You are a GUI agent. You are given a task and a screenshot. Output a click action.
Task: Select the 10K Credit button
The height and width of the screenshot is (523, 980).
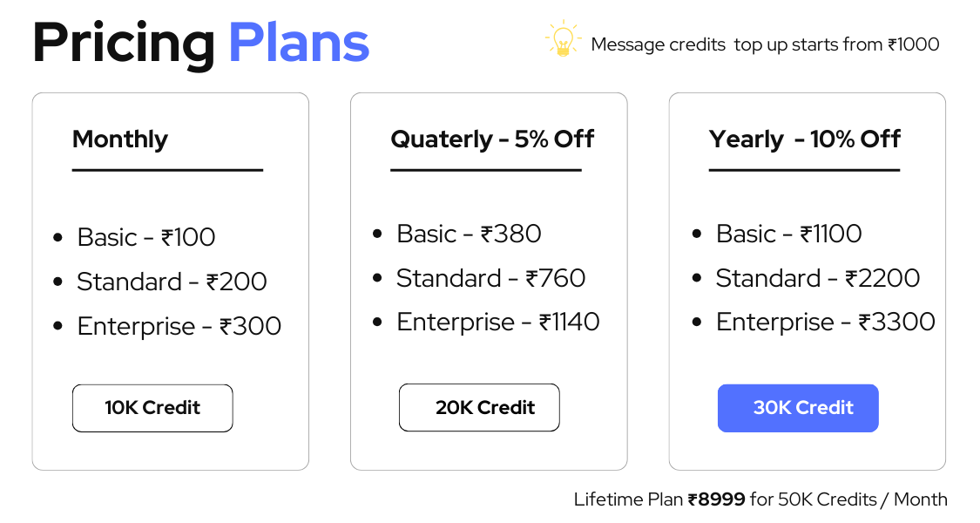click(152, 408)
